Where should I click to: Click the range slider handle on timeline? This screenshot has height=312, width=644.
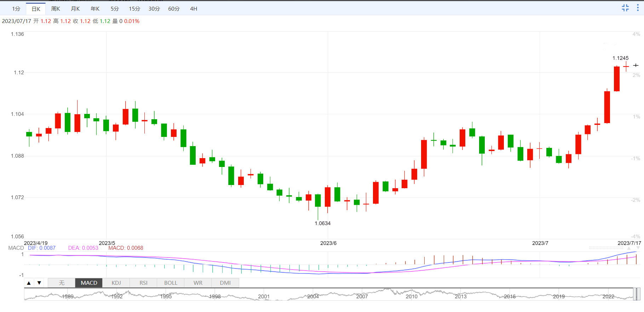pyautogui.click(x=637, y=294)
